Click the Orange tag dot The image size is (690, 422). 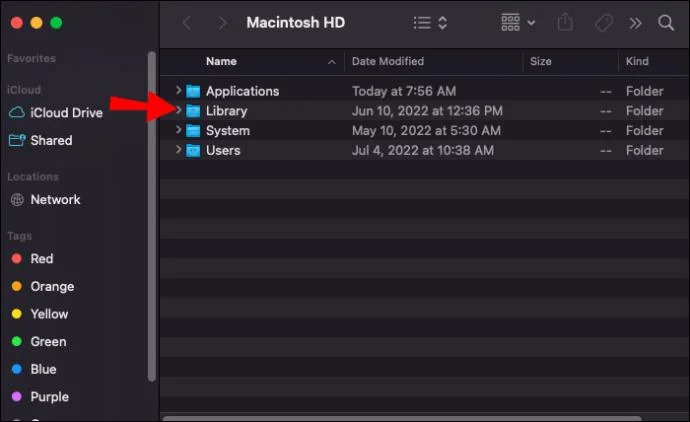[17, 286]
